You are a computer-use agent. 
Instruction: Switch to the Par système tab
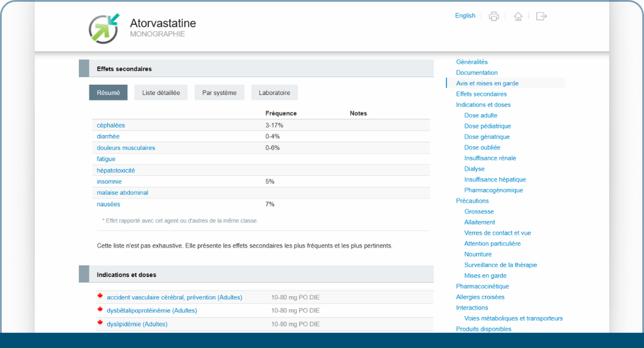219,93
